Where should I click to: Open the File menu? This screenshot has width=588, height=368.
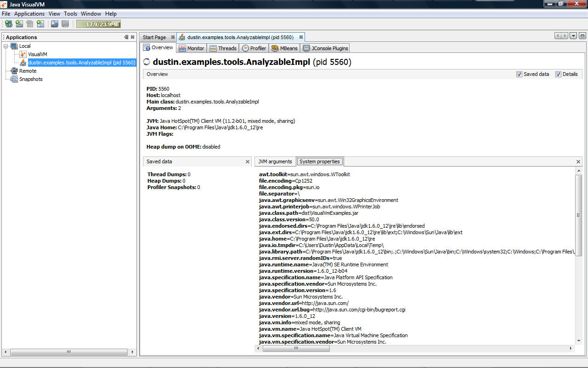(6, 14)
